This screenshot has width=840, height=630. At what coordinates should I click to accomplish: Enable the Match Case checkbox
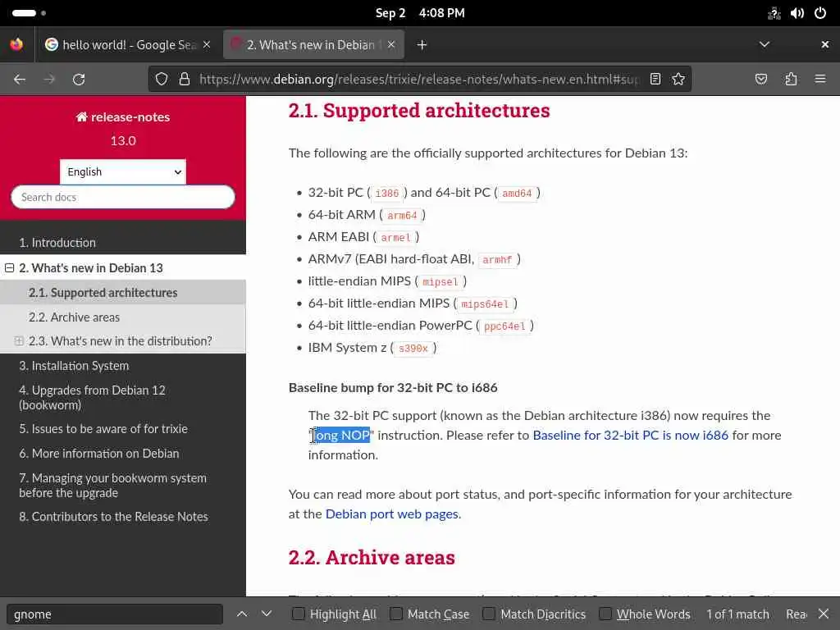(396, 614)
